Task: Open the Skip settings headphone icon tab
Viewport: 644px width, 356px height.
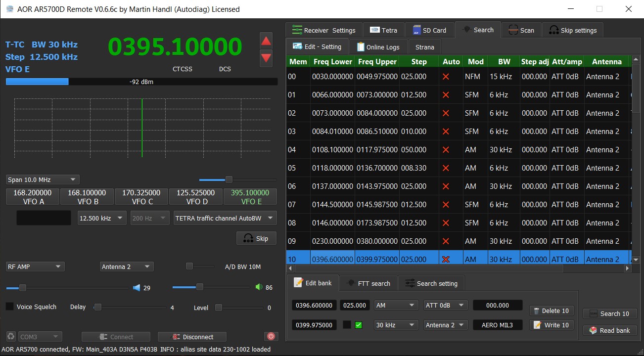Action: [553, 30]
